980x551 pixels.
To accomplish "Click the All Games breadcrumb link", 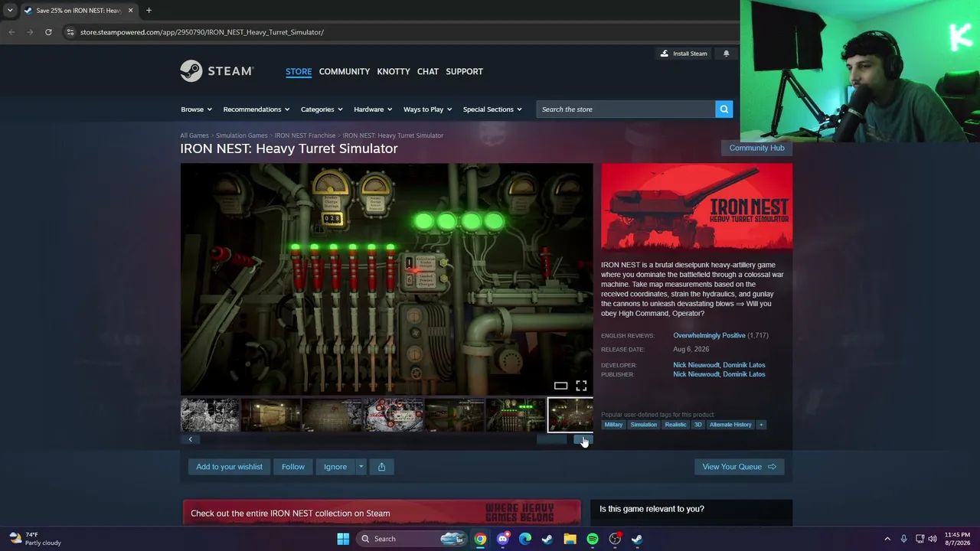I will pos(194,135).
